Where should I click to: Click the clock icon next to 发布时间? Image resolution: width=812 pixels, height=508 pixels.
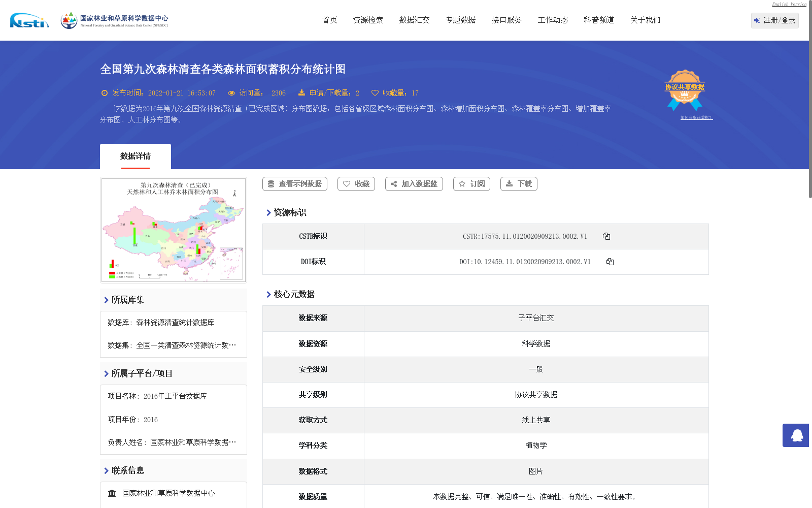105,93
